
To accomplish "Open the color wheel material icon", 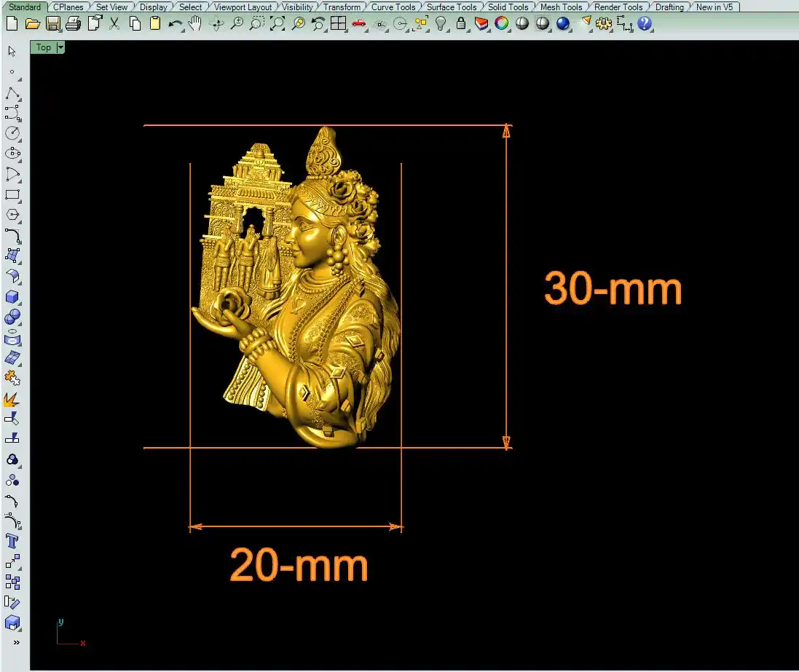I will [502, 23].
